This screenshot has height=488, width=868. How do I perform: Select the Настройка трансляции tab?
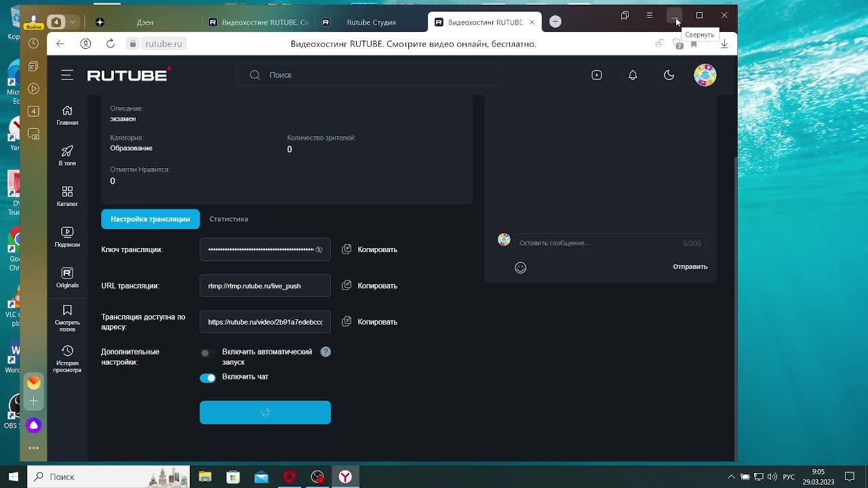[151, 219]
